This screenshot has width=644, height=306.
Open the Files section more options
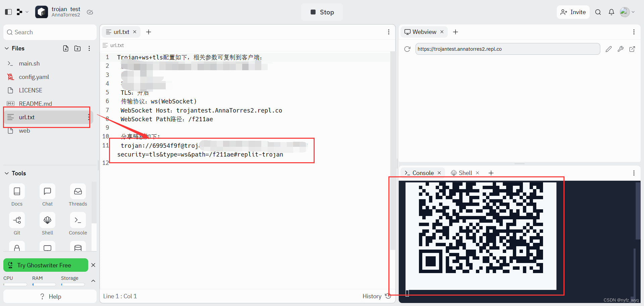[x=89, y=48]
